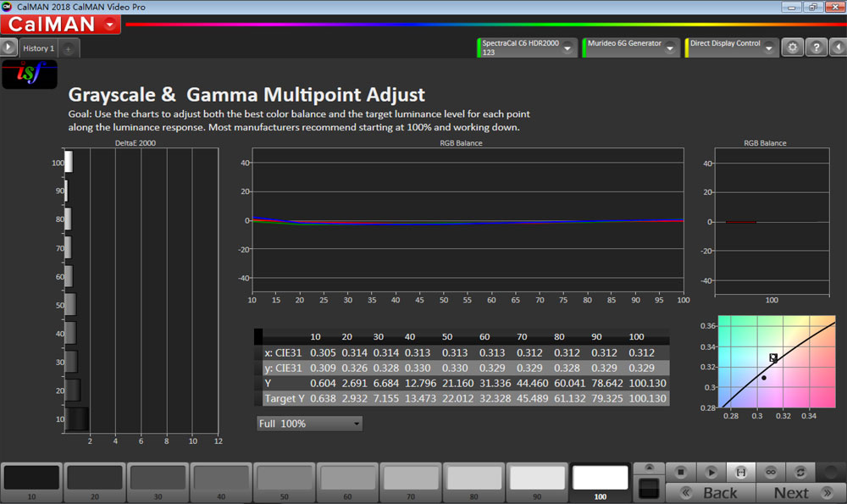847x504 pixels.
Task: Click the read series bracket icon
Action: tap(740, 472)
